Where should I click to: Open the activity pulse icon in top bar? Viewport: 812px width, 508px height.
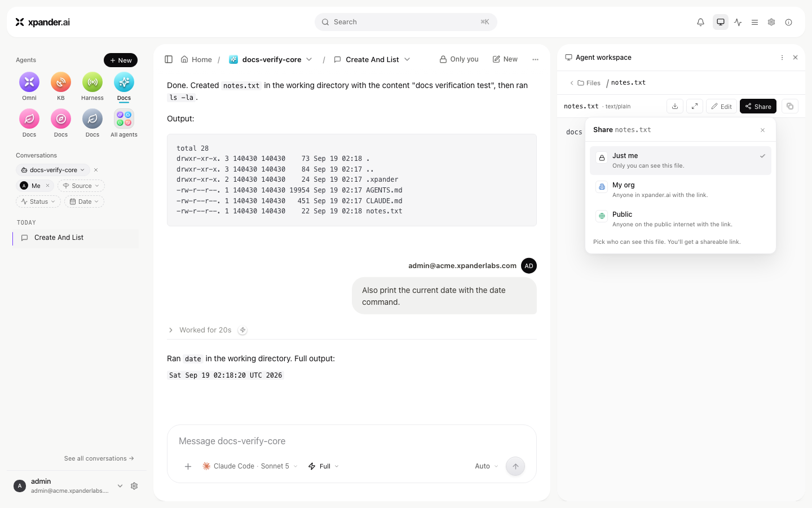click(738, 22)
